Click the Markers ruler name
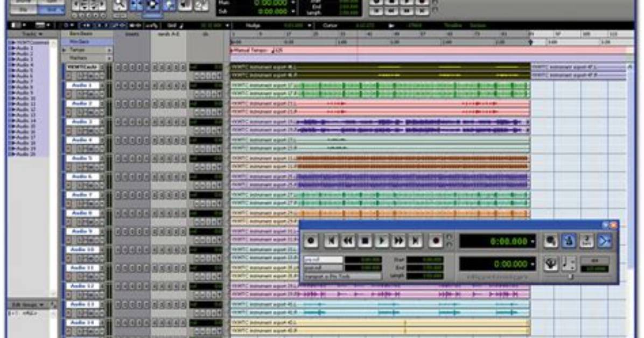This screenshot has width=644, height=338. pos(78,58)
